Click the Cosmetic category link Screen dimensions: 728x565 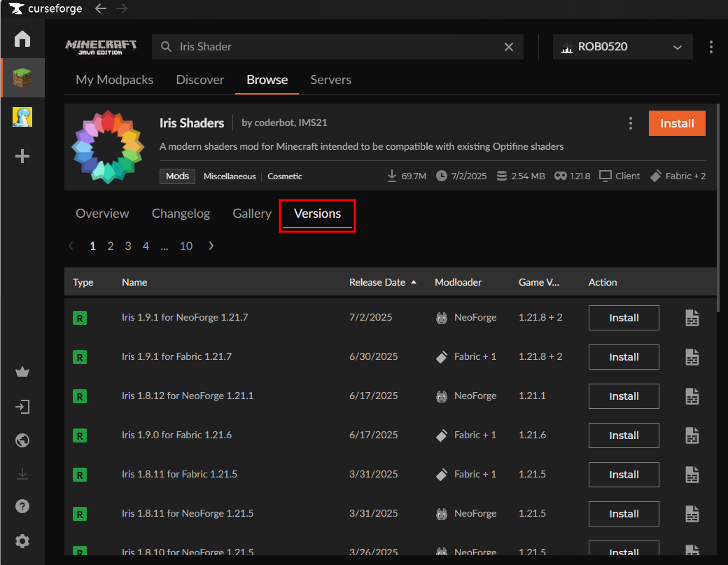pos(285,176)
